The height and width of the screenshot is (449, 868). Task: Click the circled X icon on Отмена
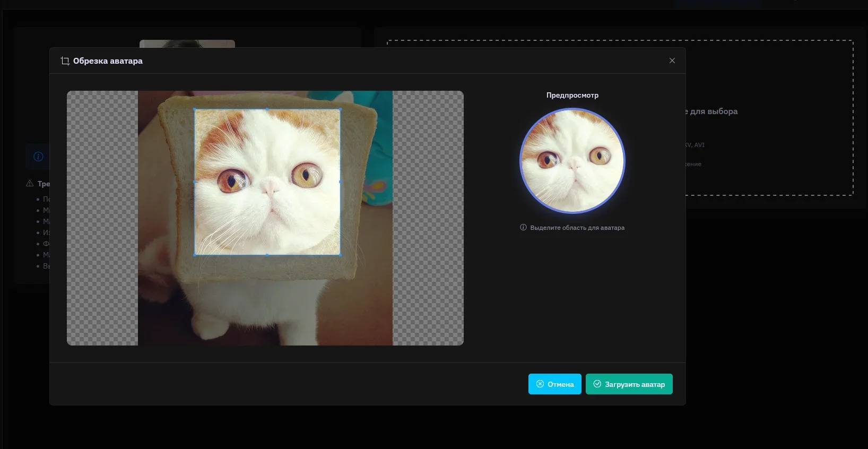(x=540, y=384)
